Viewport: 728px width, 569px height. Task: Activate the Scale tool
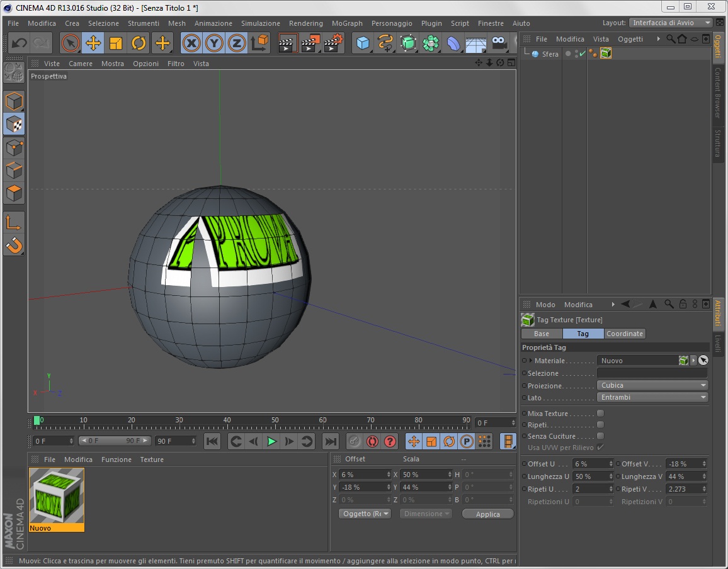coord(116,43)
